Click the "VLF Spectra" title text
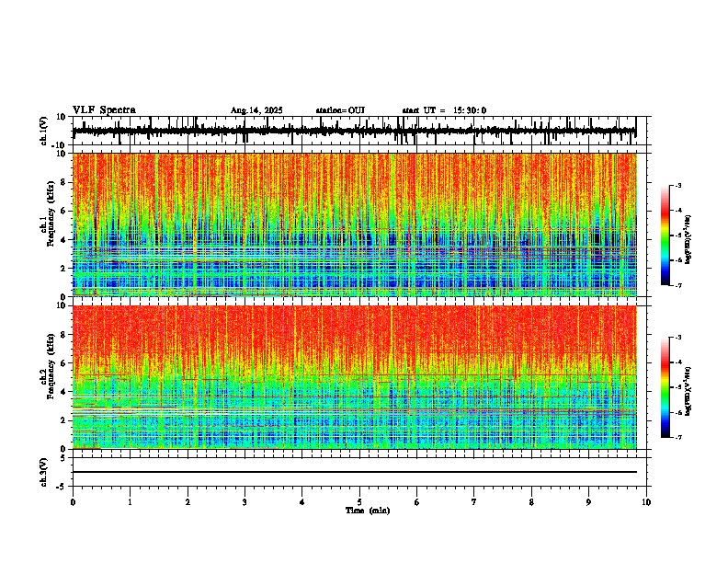The height and width of the screenshot is (563, 728). pos(104,110)
